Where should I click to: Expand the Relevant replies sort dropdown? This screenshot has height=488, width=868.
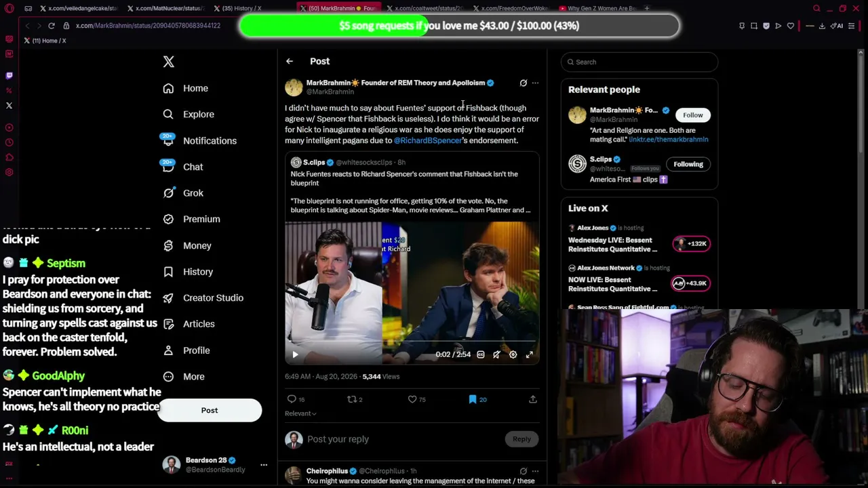tap(300, 413)
